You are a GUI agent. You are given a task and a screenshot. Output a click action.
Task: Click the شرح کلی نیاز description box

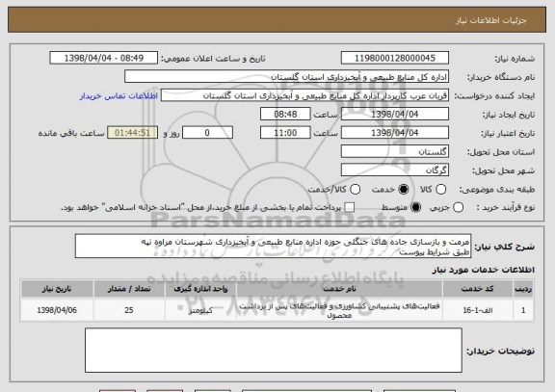click(273, 247)
